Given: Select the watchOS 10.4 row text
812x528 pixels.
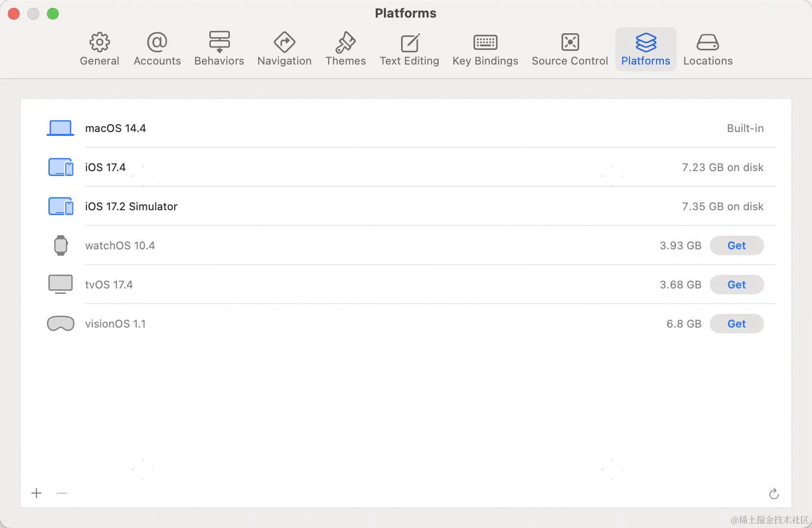Looking at the screenshot, I should (120, 245).
